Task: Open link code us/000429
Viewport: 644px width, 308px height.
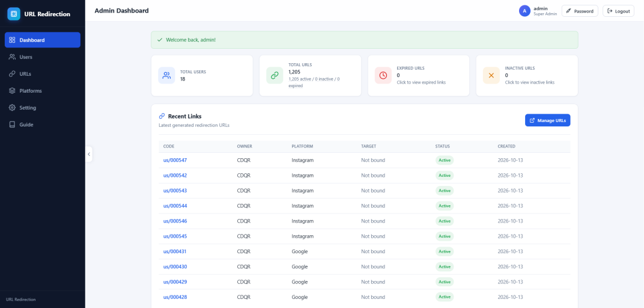Action: click(x=175, y=282)
